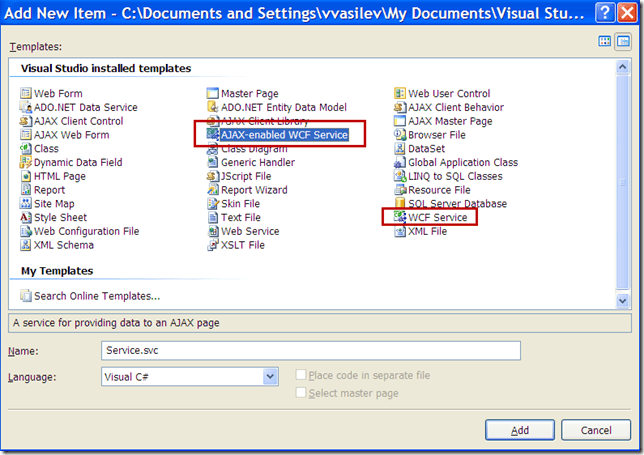Toggle Select master page checkbox
This screenshot has height=455, width=644.
pos(301,393)
